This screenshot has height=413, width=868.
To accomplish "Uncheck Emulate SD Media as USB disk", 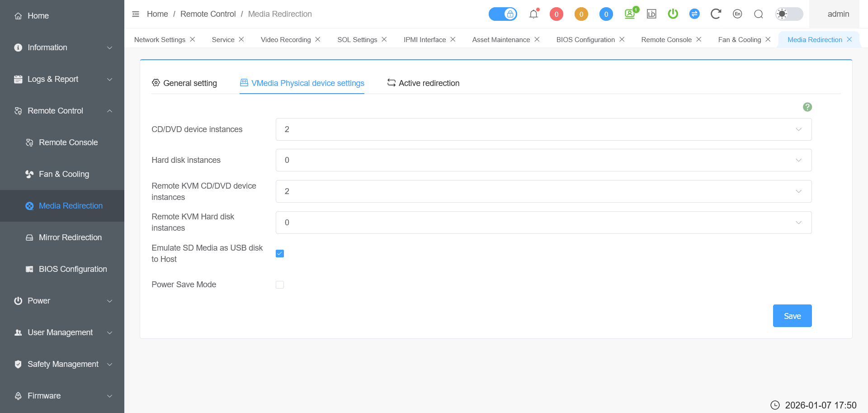I will (280, 253).
